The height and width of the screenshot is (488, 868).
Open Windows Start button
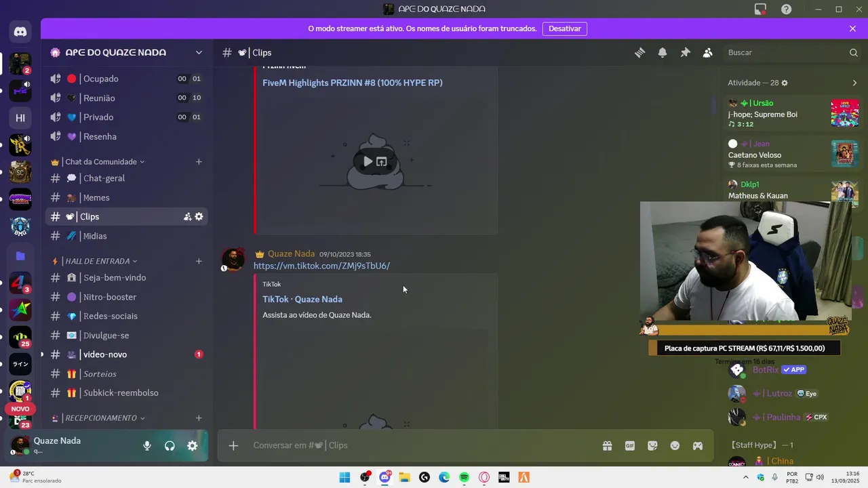click(344, 477)
